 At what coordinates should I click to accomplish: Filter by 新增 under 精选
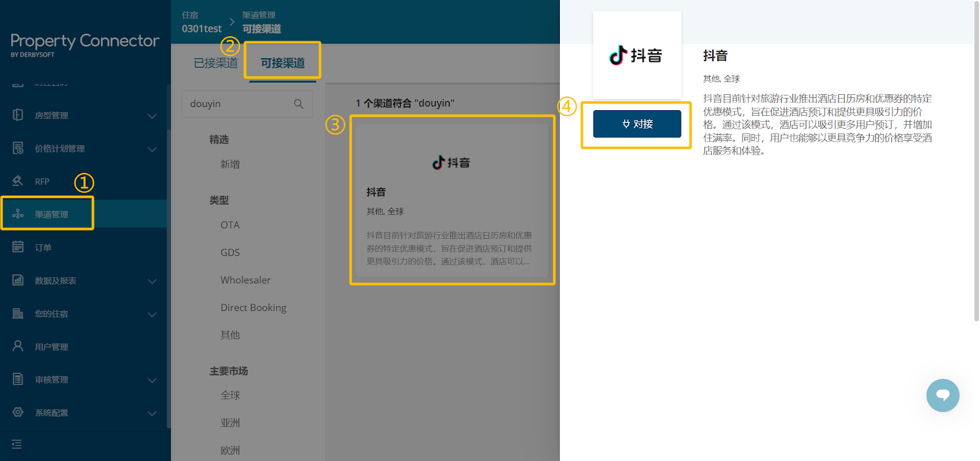pyautogui.click(x=230, y=164)
